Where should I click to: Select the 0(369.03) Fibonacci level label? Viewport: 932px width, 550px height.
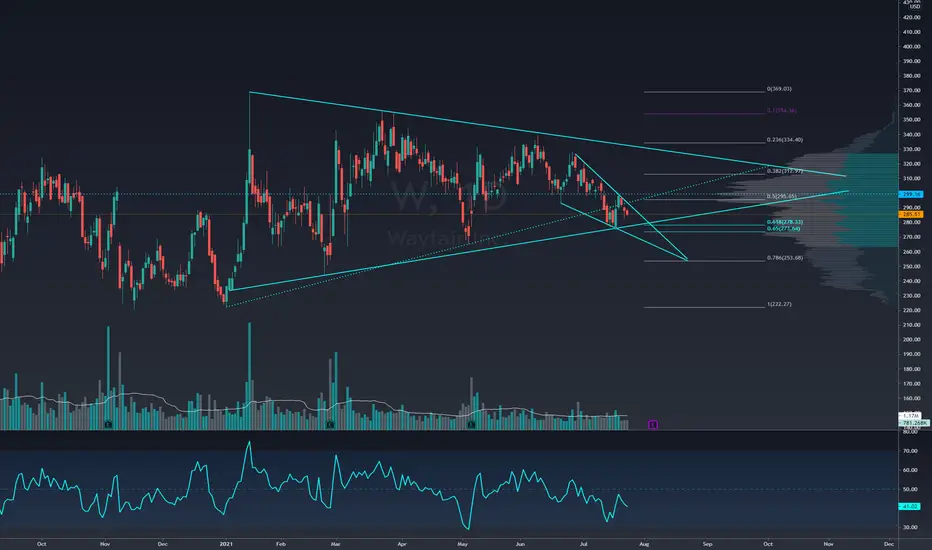[x=779, y=89]
